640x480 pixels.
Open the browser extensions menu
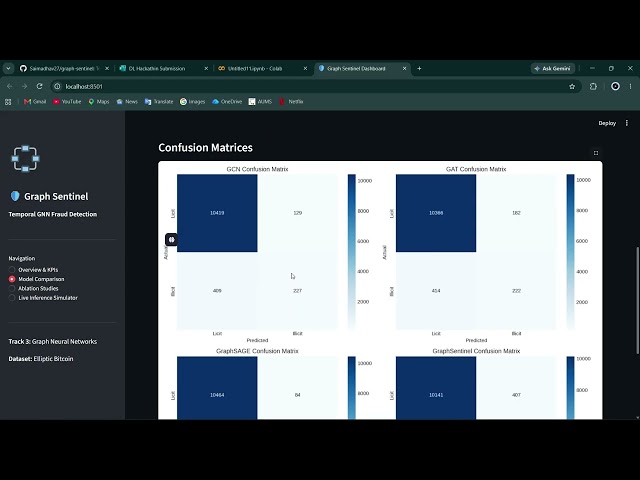tap(593, 86)
